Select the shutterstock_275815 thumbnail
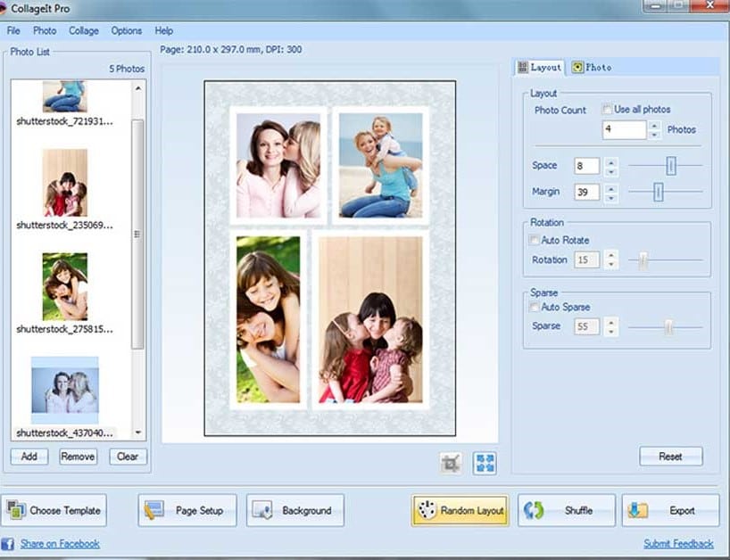The width and height of the screenshot is (730, 560). coord(65,286)
